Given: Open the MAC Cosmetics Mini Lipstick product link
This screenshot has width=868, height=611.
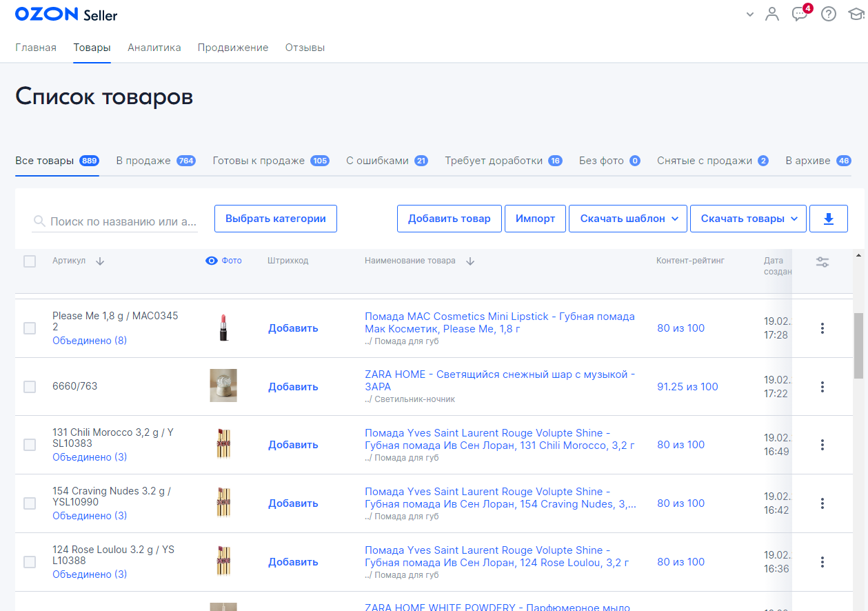Looking at the screenshot, I should 500,323.
